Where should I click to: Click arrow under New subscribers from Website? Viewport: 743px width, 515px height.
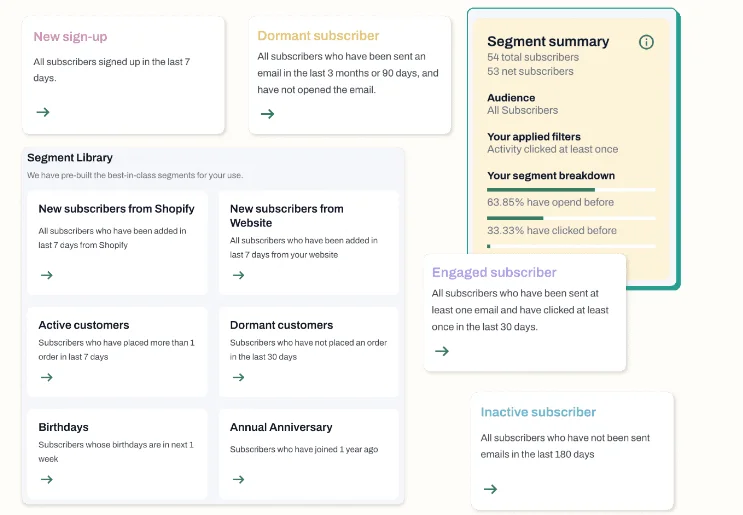coord(238,275)
